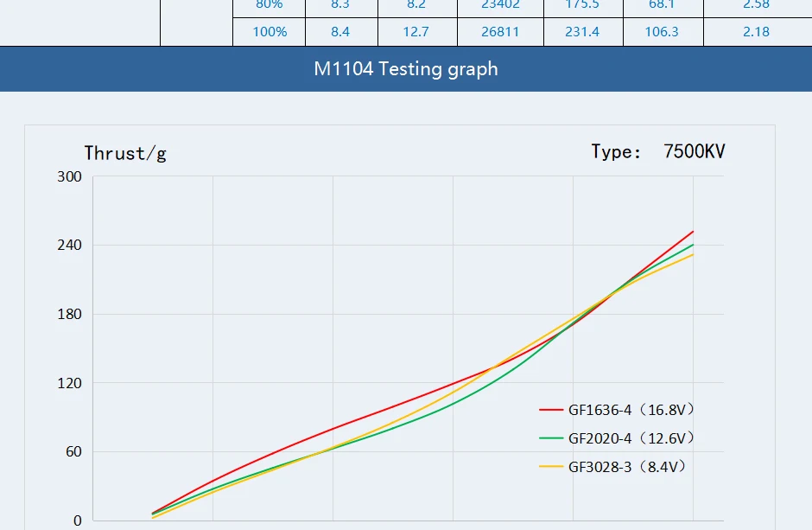This screenshot has height=530, width=812.
Task: Select the GF2020-4 (12.6V) legend label
Action: click(x=631, y=438)
